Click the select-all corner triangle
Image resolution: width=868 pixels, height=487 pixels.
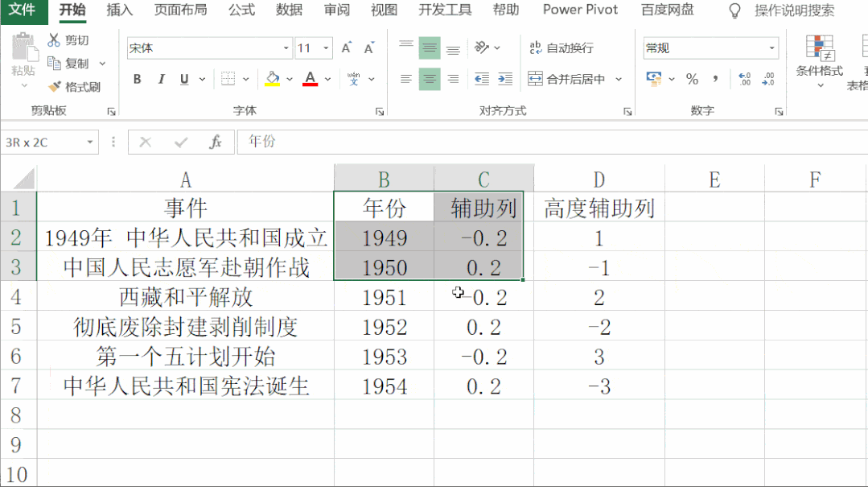[24, 179]
